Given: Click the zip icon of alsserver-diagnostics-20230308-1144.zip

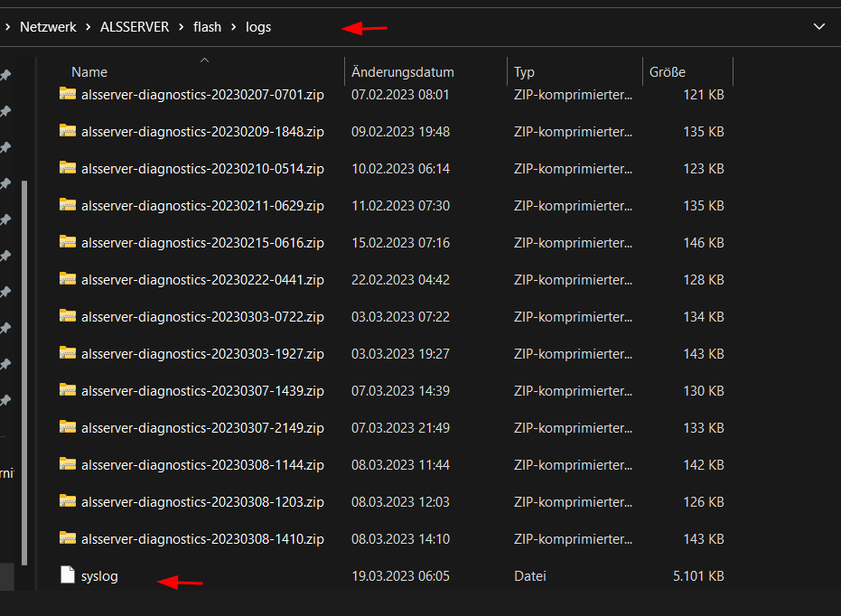Looking at the screenshot, I should (68, 463).
